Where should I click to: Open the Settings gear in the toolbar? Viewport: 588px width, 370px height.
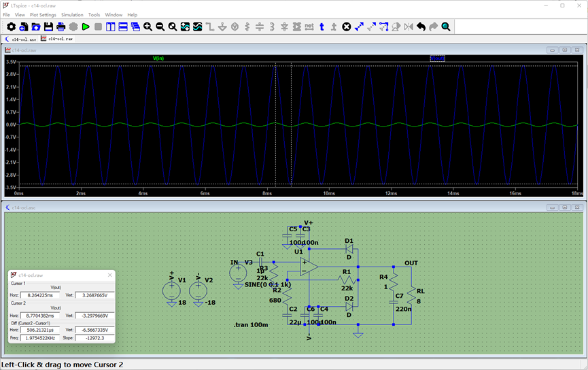click(12, 27)
